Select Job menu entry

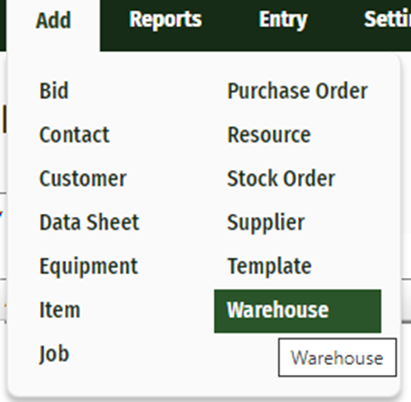[x=54, y=354]
